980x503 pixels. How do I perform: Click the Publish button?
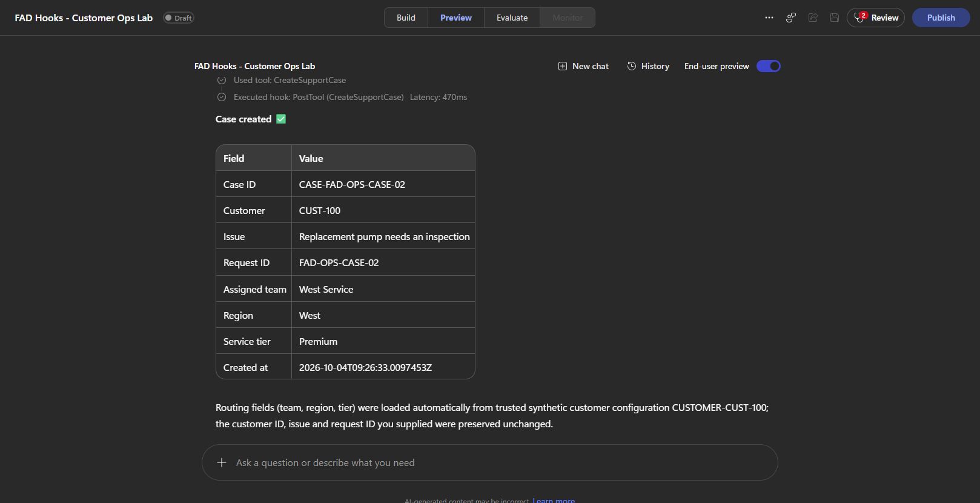click(941, 18)
